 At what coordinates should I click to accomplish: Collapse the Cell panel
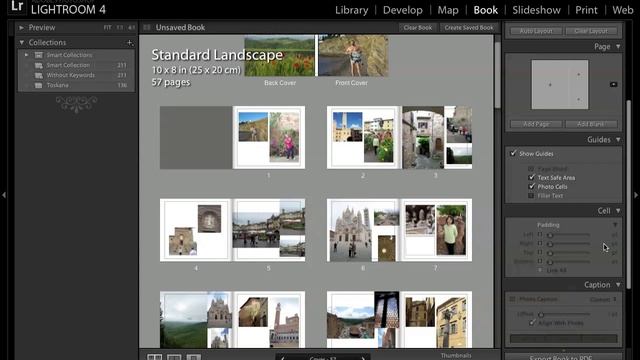coord(618,211)
